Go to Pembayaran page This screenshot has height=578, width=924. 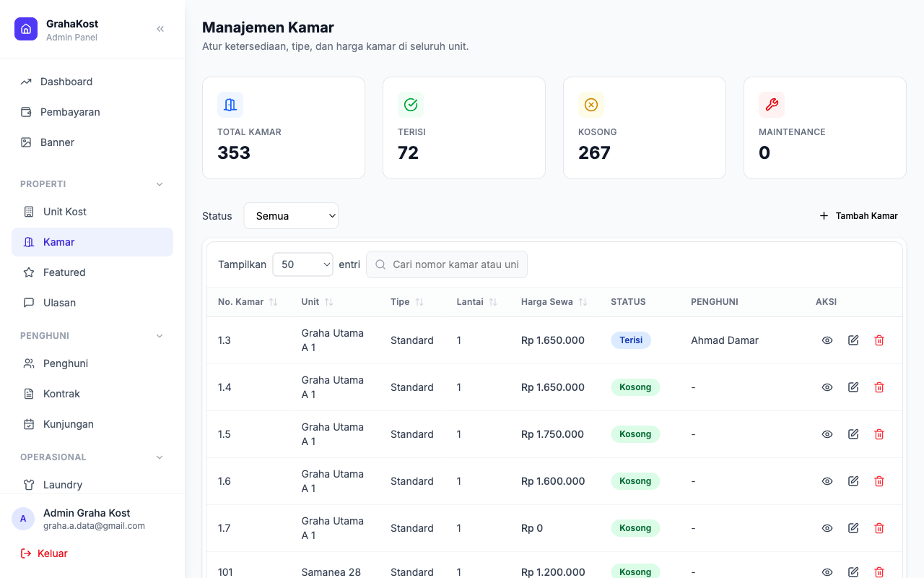[92, 112]
